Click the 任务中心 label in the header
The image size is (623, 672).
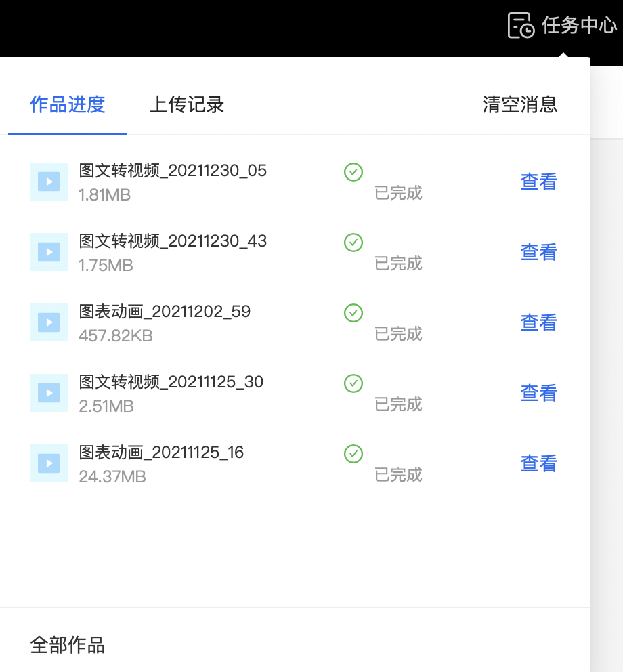pyautogui.click(x=579, y=25)
